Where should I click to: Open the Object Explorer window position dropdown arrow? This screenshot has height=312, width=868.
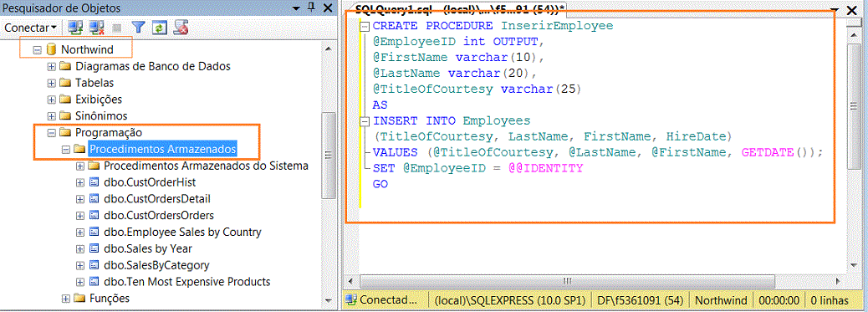pos(296,8)
